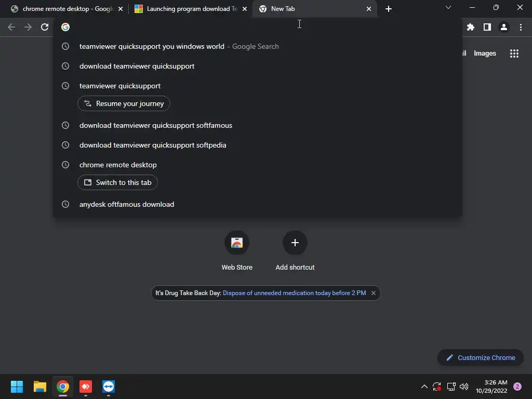The image size is (532, 399).
Task: Close the Launching program download tab
Action: (x=245, y=9)
